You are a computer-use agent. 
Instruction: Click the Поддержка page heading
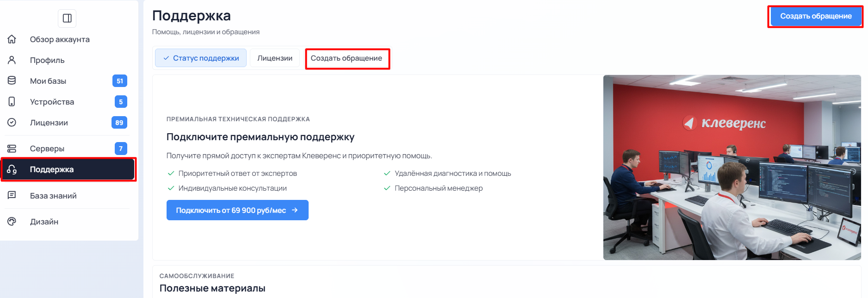192,16
